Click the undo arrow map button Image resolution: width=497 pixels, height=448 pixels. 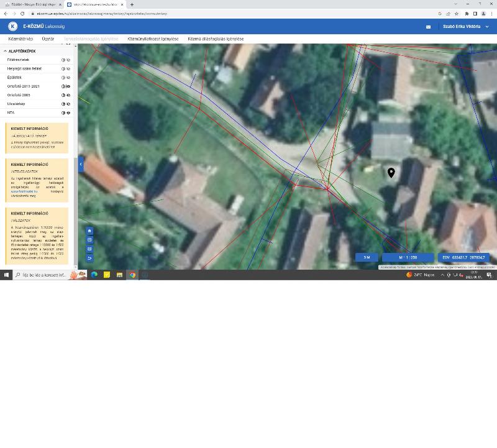[89, 258]
